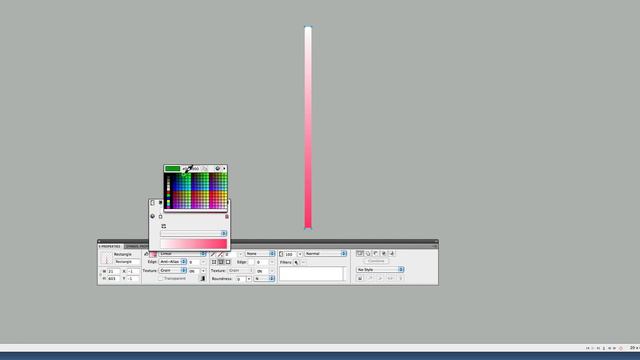640x360 pixels.
Task: Click the X position field
Action: click(133, 271)
